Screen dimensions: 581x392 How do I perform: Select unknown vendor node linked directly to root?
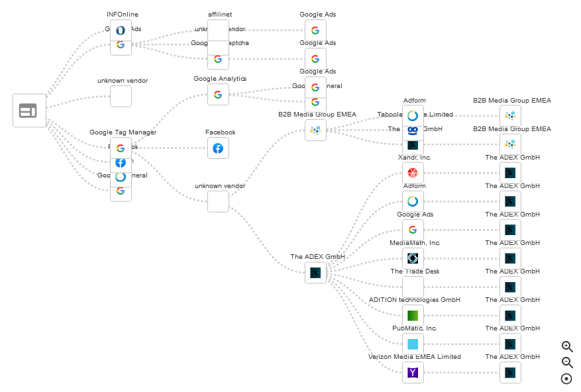(121, 96)
